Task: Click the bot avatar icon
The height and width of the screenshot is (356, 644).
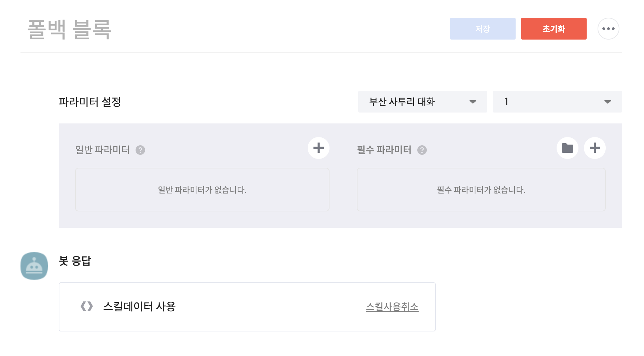Action: pyautogui.click(x=34, y=266)
